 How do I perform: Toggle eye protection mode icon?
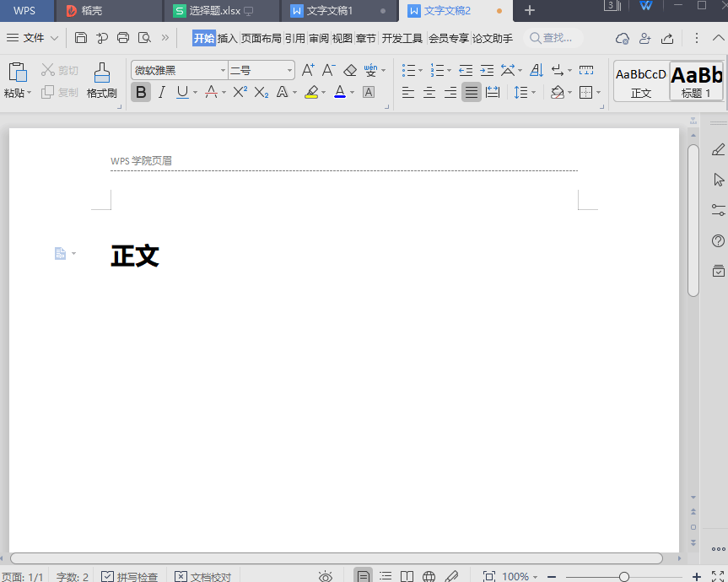tap(326, 577)
